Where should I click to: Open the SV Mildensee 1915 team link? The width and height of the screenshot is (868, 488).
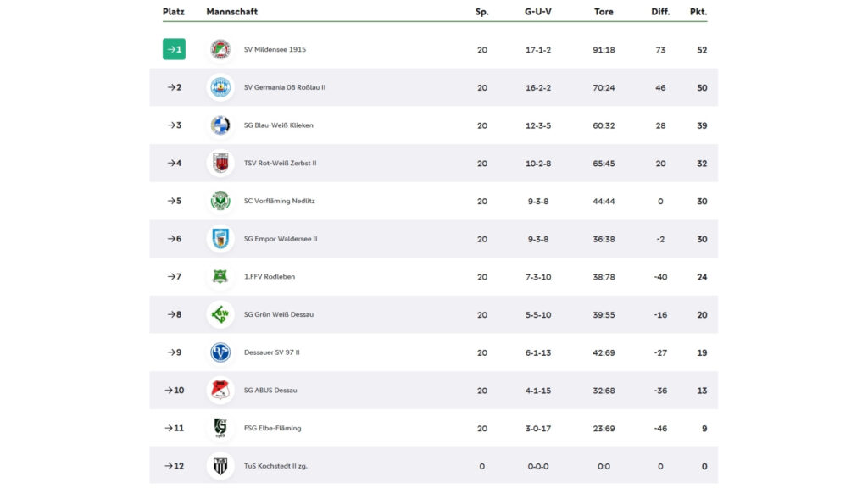275,49
